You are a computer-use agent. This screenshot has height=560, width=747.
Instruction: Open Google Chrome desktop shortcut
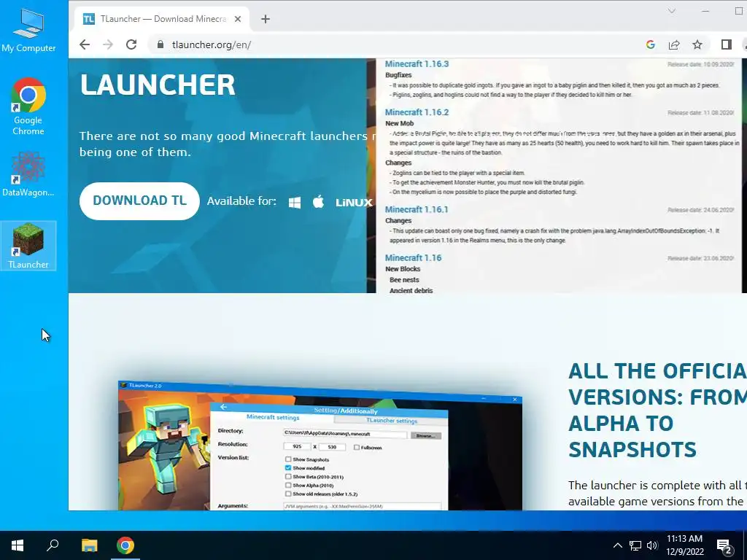(28, 106)
